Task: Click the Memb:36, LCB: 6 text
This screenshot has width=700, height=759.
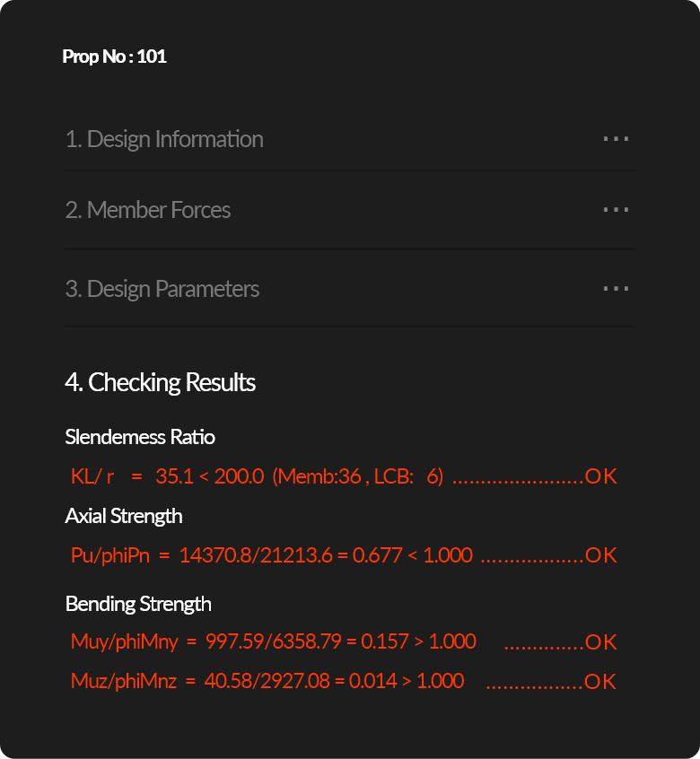Action: coord(358,476)
